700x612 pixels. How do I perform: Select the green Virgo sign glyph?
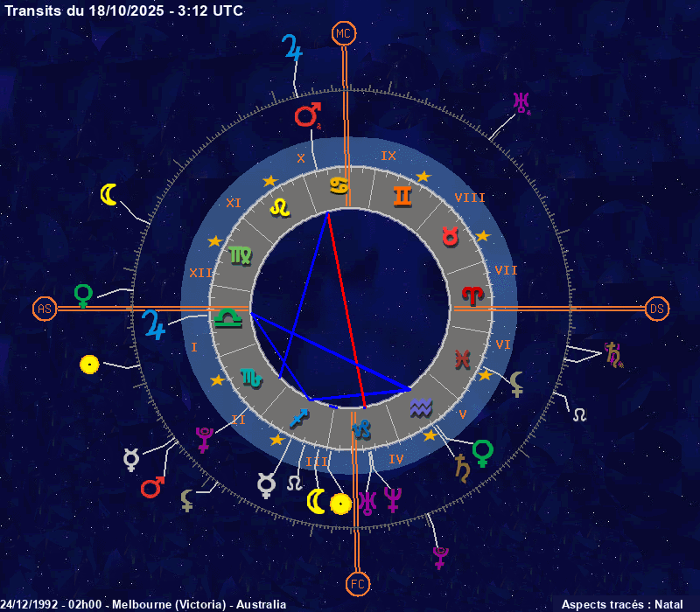(x=240, y=254)
